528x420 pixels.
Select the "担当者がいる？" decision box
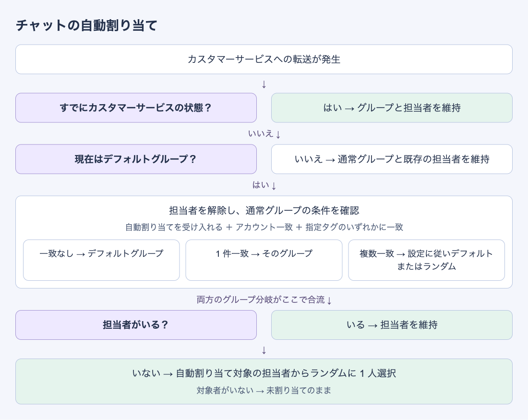tap(136, 325)
